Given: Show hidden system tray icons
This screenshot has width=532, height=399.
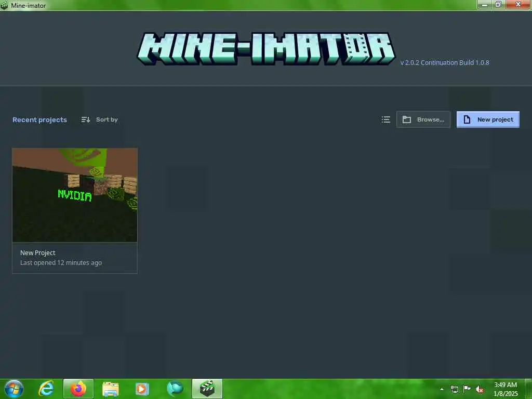Looking at the screenshot, I should pyautogui.click(x=442, y=389).
